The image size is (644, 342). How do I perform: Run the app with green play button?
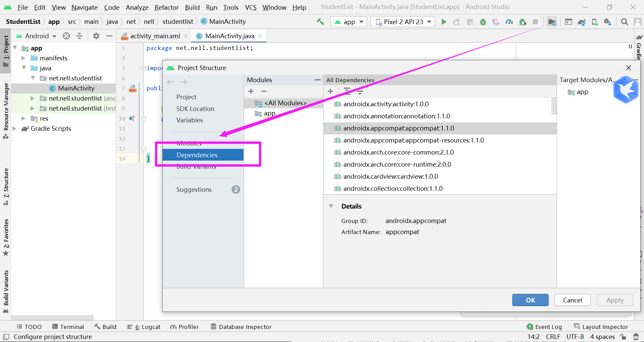[x=444, y=22]
